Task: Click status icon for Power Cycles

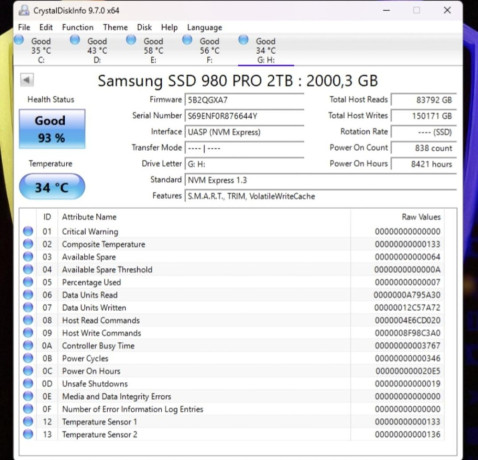Action: pos(28,358)
